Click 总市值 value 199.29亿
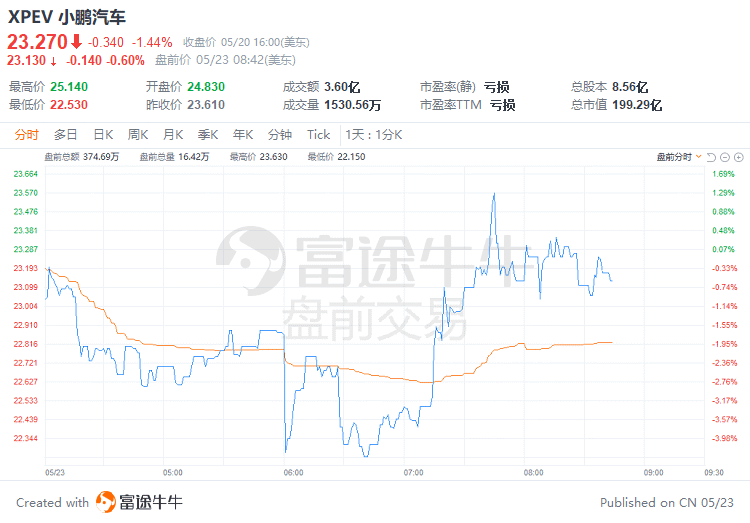 pyautogui.click(x=637, y=105)
